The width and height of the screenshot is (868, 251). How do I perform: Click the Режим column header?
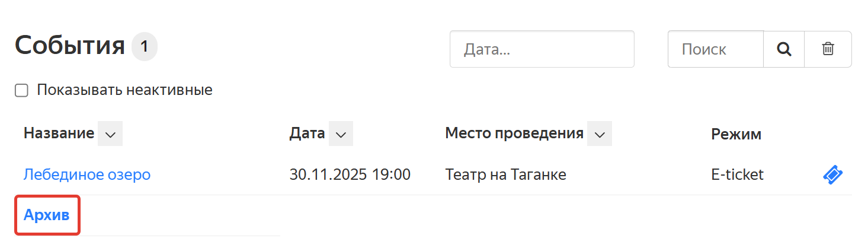(736, 134)
